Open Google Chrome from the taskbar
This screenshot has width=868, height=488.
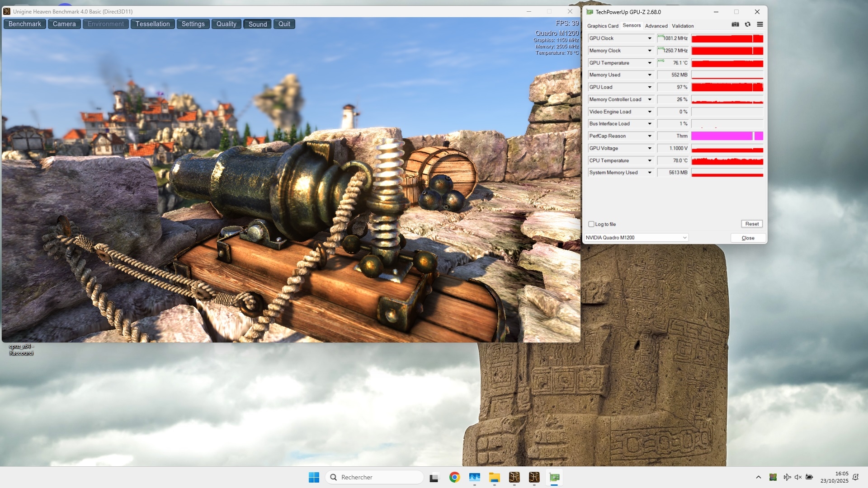tap(454, 477)
